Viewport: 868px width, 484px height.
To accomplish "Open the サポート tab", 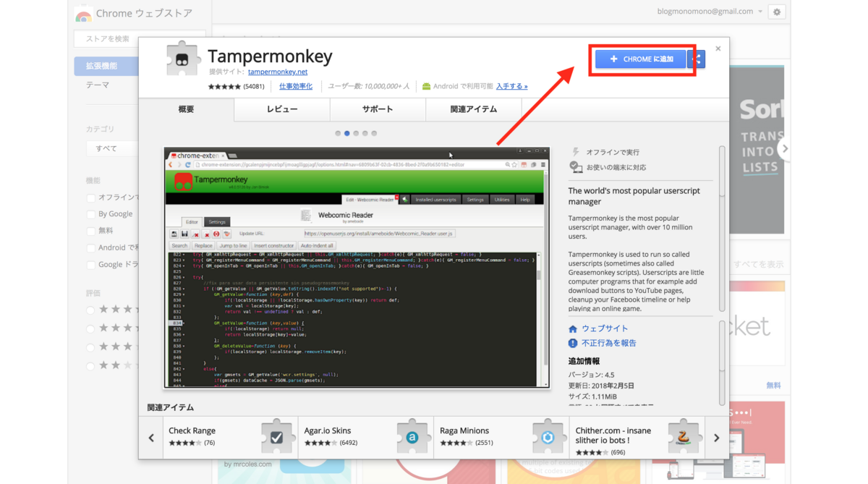I will (378, 109).
